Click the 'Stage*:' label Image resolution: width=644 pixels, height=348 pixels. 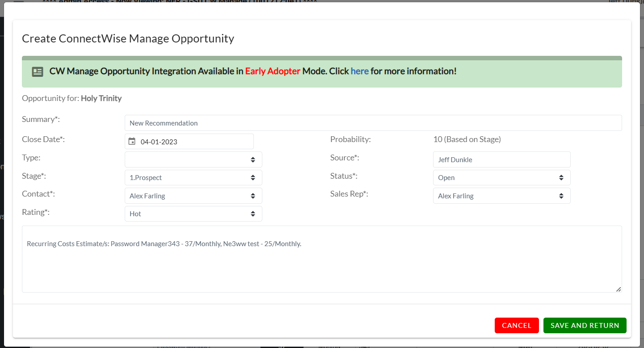pyautogui.click(x=34, y=176)
